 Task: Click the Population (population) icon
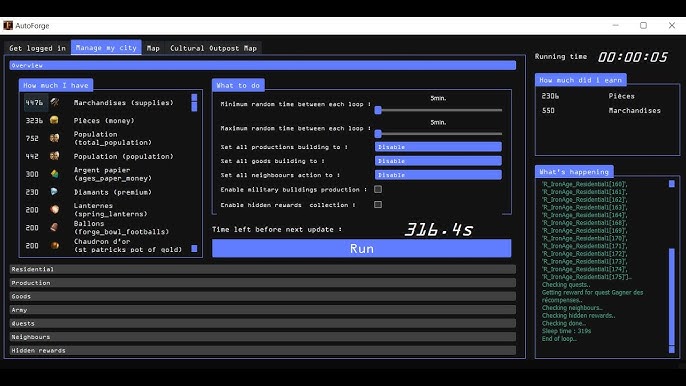click(54, 156)
